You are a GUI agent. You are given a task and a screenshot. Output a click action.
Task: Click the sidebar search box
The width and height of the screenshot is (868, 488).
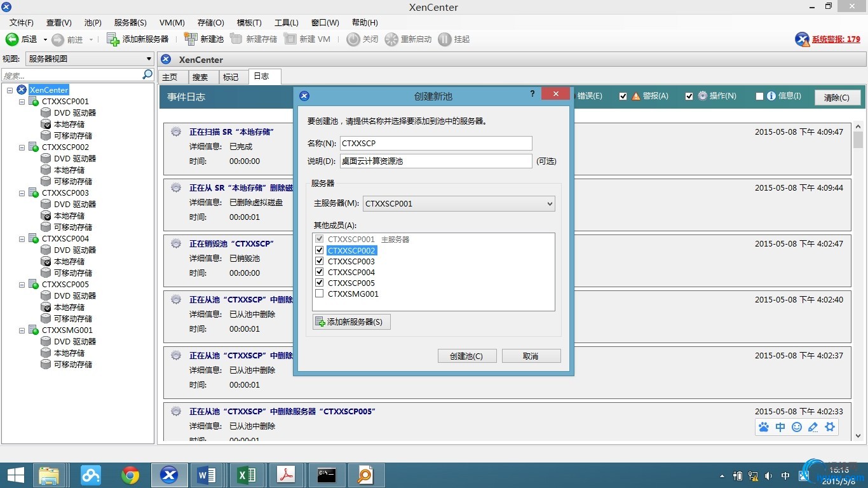pyautogui.click(x=72, y=75)
